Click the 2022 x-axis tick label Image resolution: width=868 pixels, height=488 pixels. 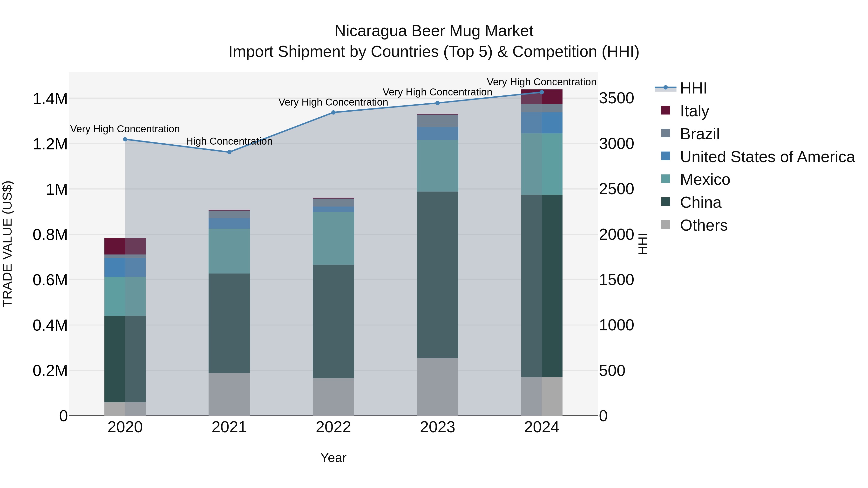333,427
